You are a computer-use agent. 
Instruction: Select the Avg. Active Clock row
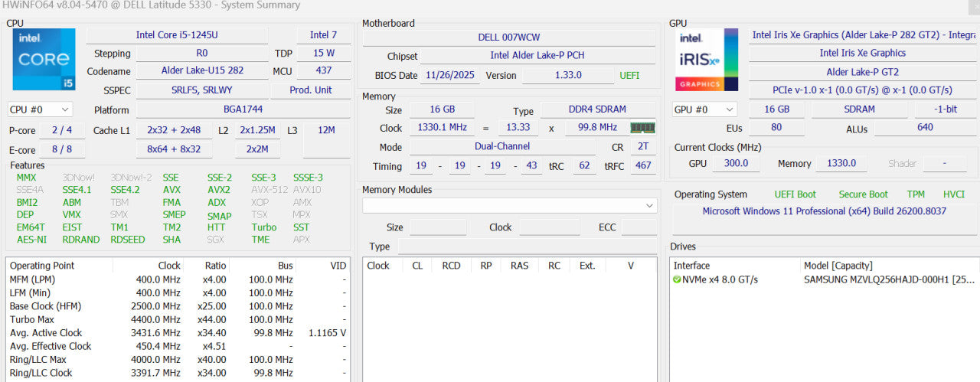(178, 333)
